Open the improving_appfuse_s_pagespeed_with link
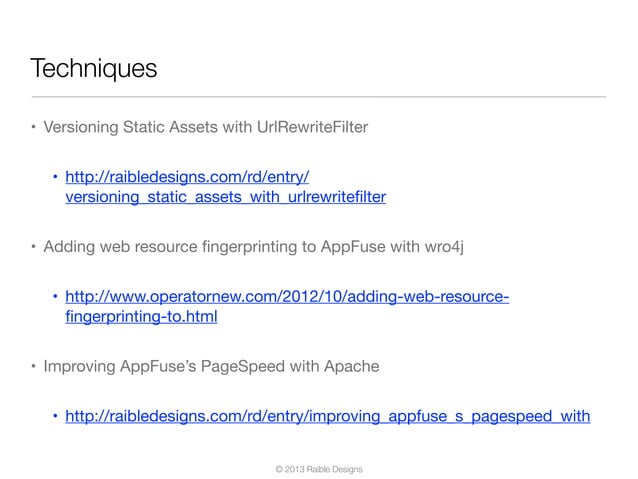The width and height of the screenshot is (638, 479). point(327,418)
